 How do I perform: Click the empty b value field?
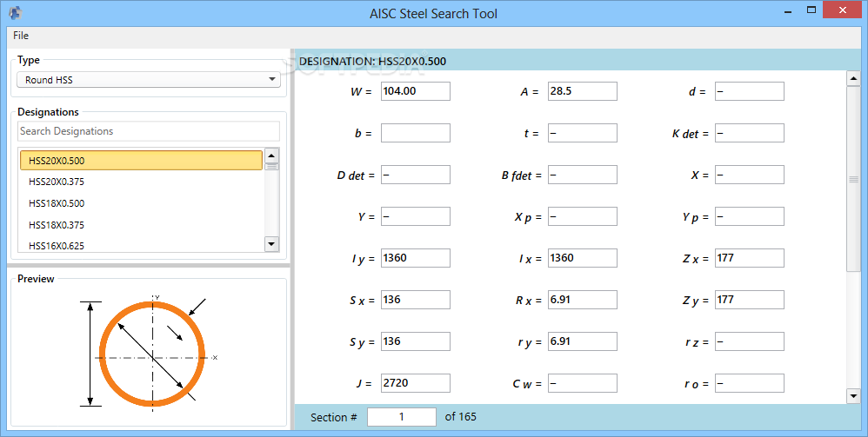click(x=415, y=133)
